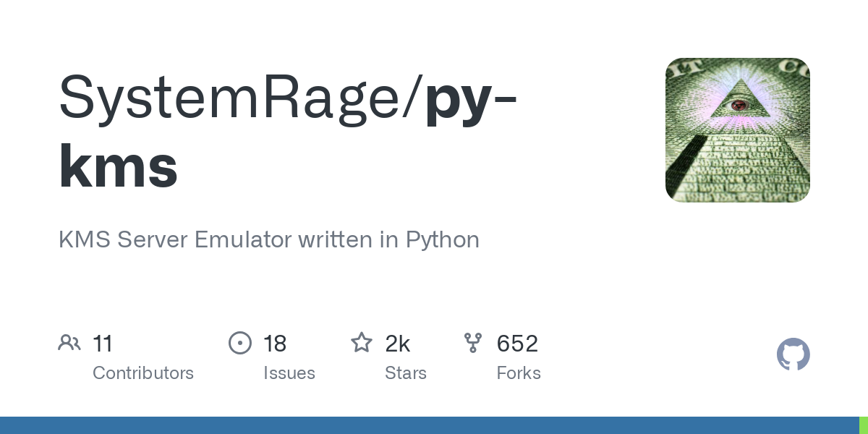Click the 652 fork count
Viewport: 868px width, 434px height.
517,344
